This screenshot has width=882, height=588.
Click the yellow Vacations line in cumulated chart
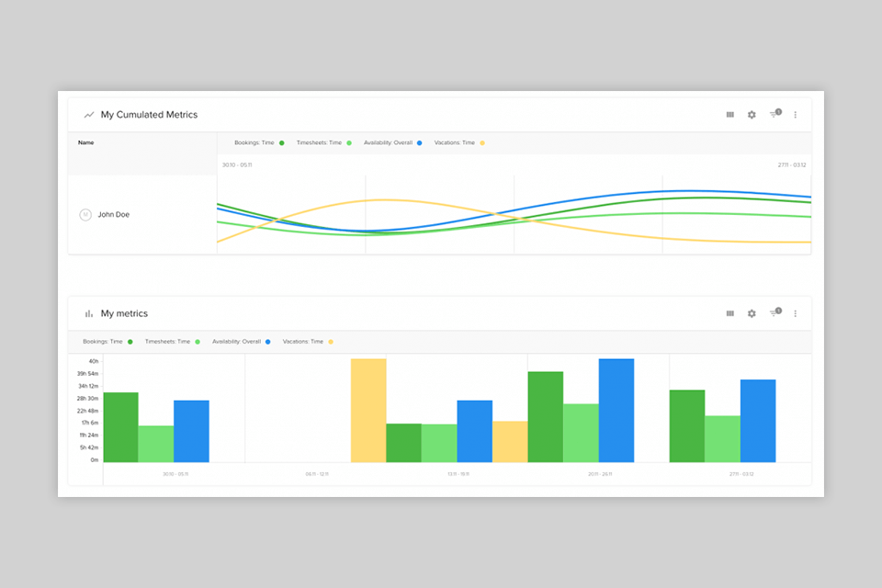pos(382,199)
